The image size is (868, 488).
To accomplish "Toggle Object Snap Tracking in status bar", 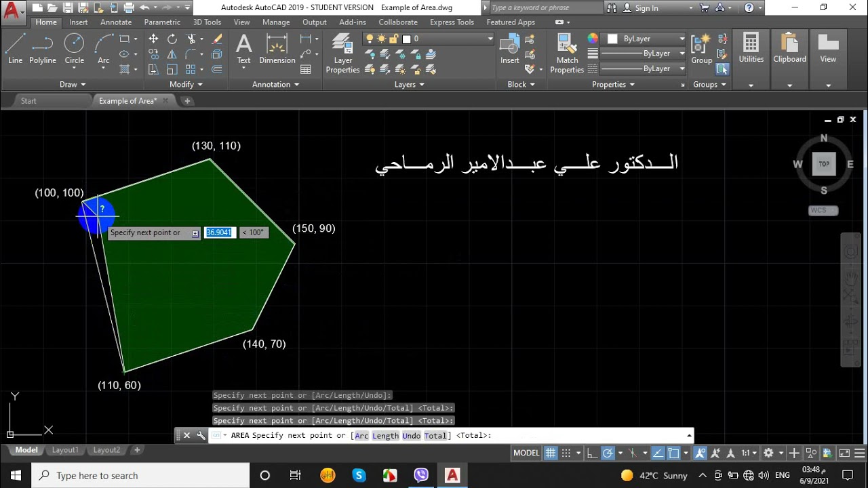I will click(x=658, y=453).
